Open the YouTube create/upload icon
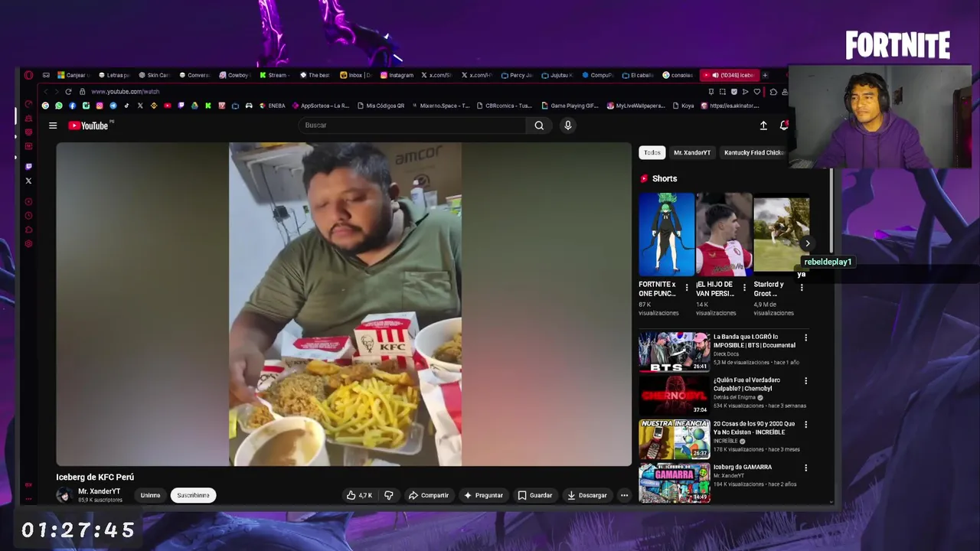Viewport: 980px width, 551px height. (763, 126)
